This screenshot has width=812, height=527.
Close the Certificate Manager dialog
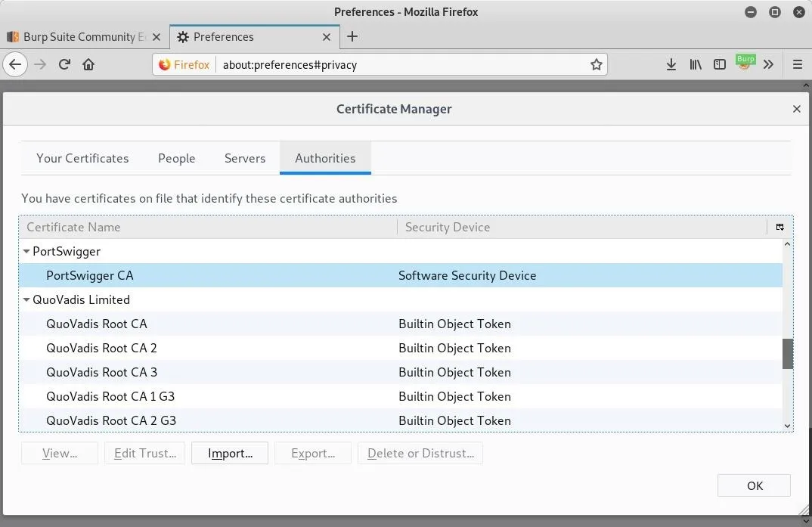coord(796,109)
